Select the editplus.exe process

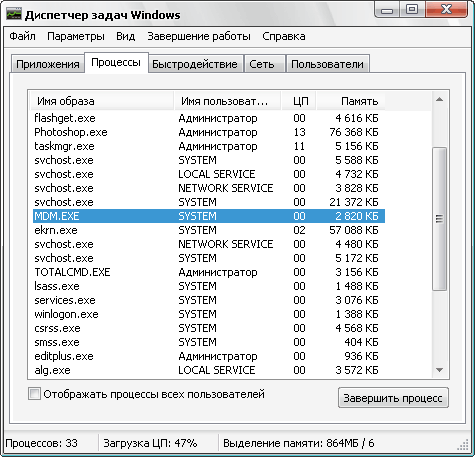coord(209,356)
